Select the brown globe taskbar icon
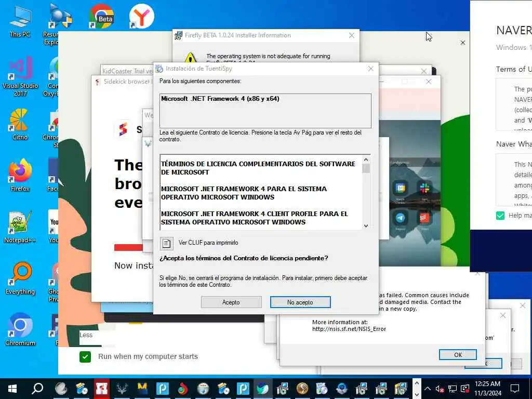Image resolution: width=532 pixels, height=399 pixels. click(302, 389)
